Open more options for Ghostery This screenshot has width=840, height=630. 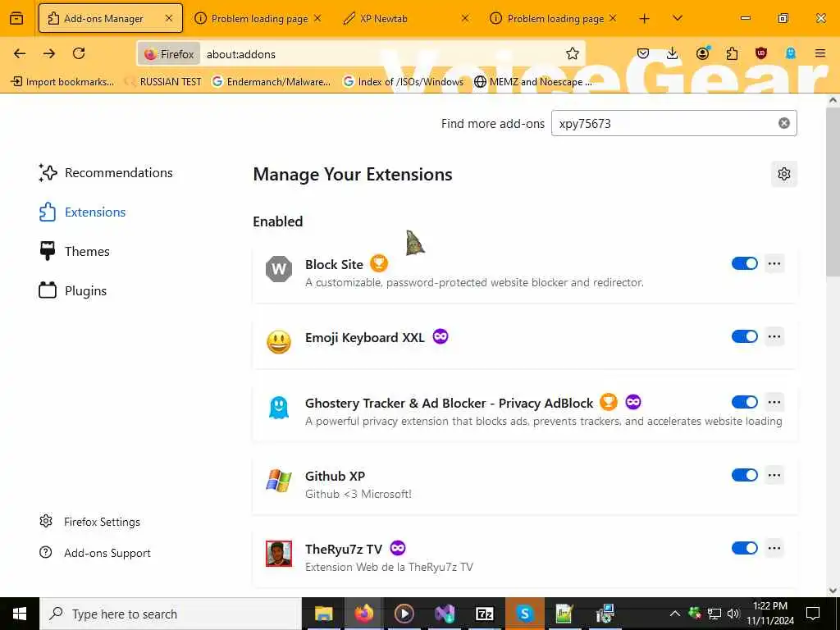774,402
